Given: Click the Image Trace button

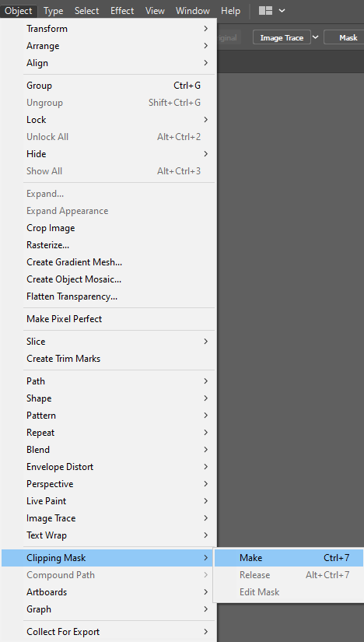Looking at the screenshot, I should 282,37.
